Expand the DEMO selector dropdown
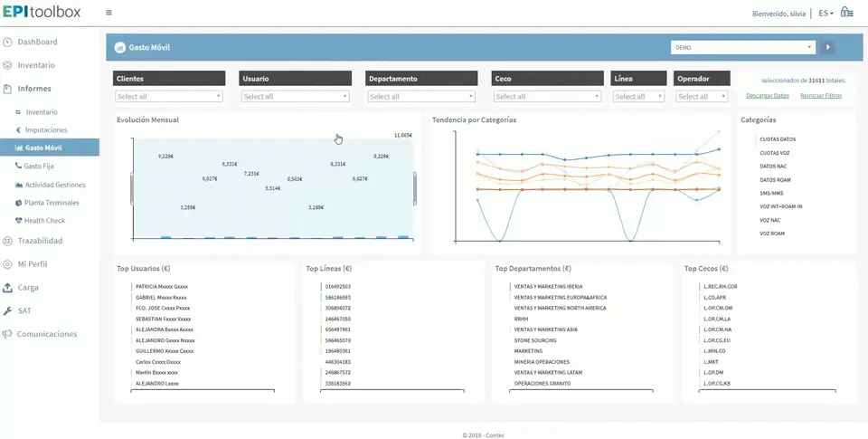Screen dimensions: 868x439 point(743,48)
